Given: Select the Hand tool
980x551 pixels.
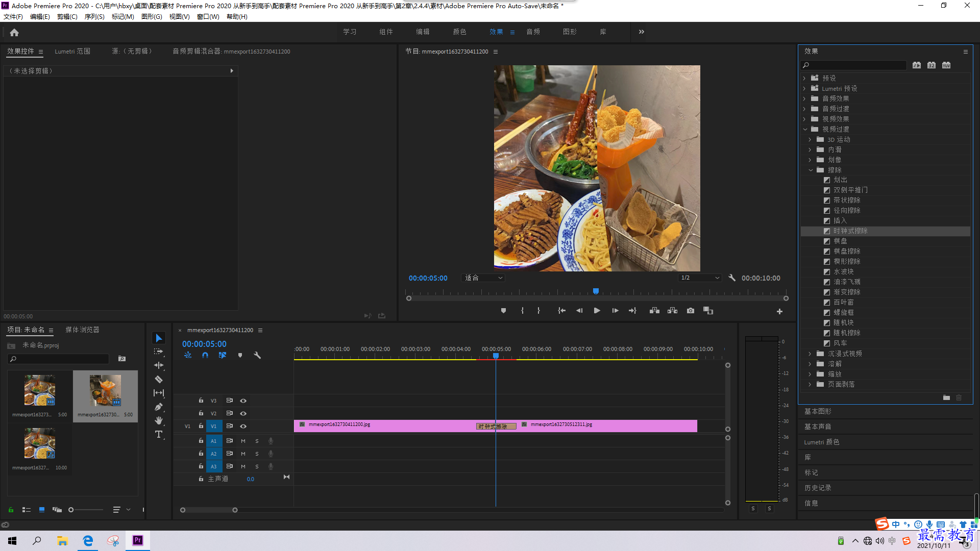Looking at the screenshot, I should (x=159, y=420).
